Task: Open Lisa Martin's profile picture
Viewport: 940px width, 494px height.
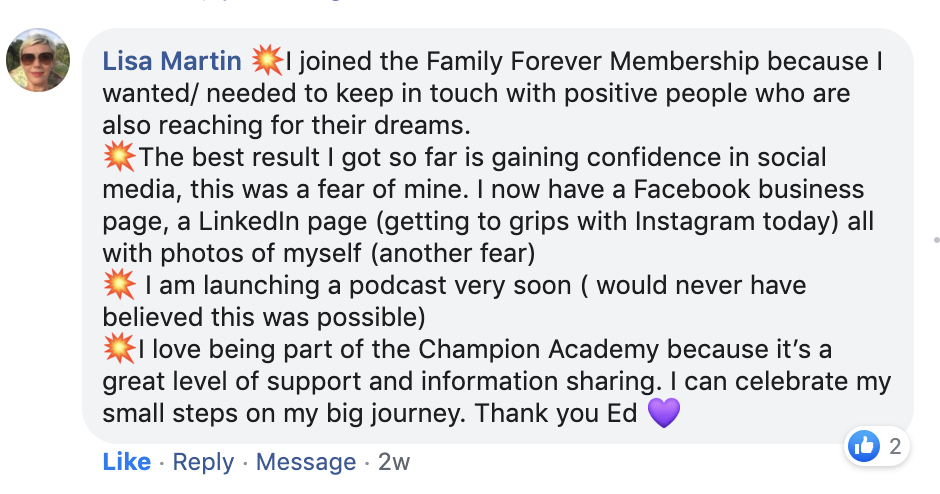Action: (x=38, y=60)
